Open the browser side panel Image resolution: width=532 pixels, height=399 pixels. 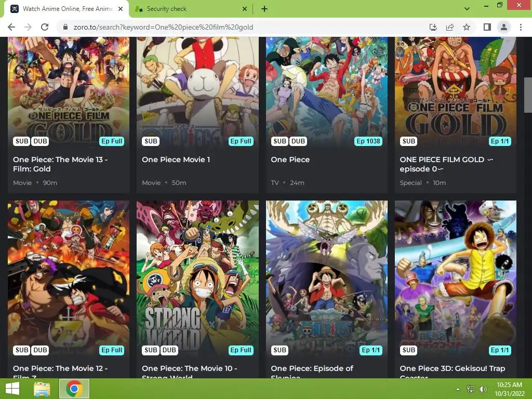[x=487, y=27]
